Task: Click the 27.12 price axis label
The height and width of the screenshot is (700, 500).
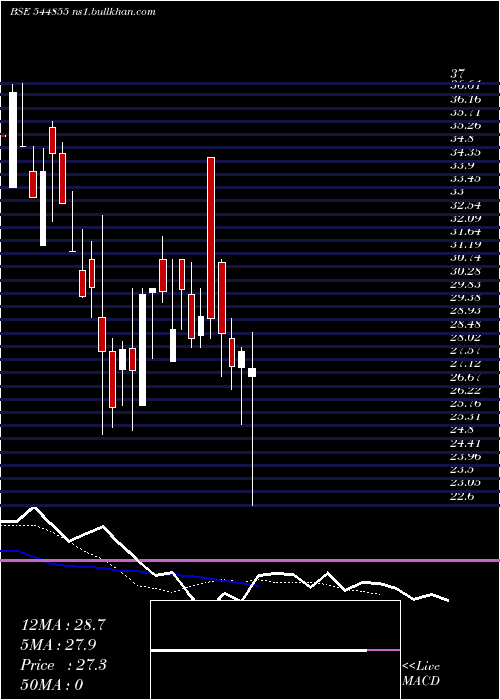Action: point(465,363)
